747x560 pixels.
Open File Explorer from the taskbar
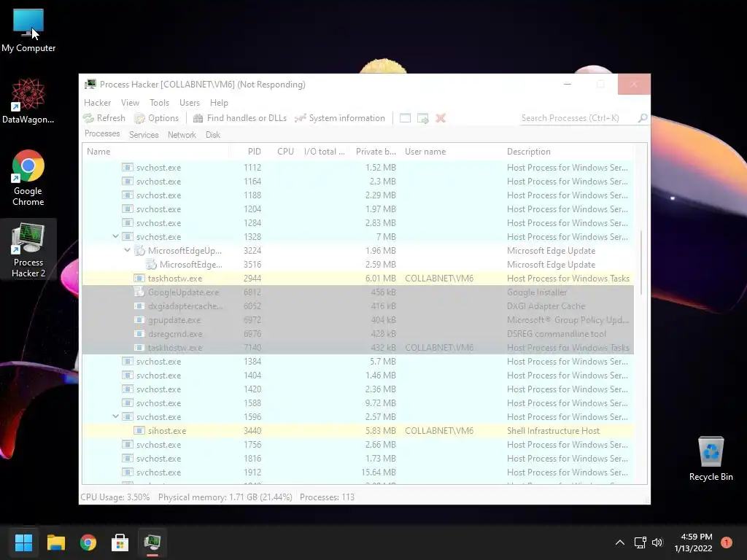(55, 542)
